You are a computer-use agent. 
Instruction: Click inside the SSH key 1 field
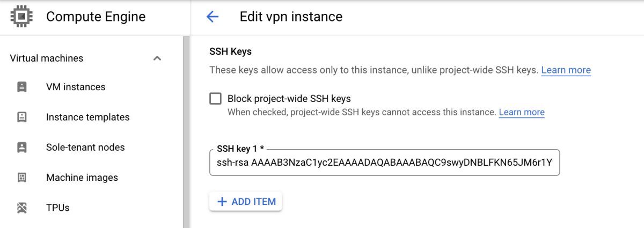coord(384,163)
